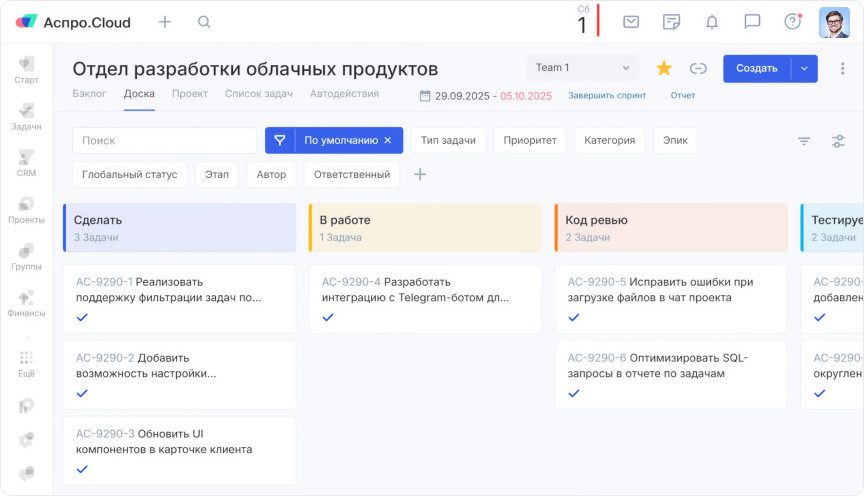The height and width of the screenshot is (496, 864).
Task: Click the Завершить спринт link
Action: 607,96
